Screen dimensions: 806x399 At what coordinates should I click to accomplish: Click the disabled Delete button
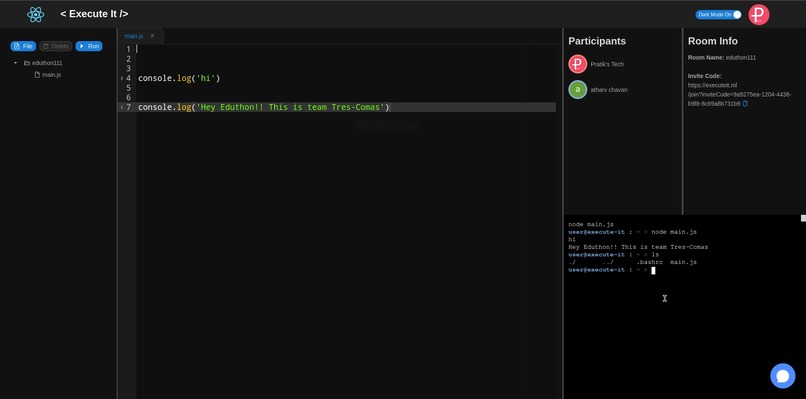coord(56,46)
